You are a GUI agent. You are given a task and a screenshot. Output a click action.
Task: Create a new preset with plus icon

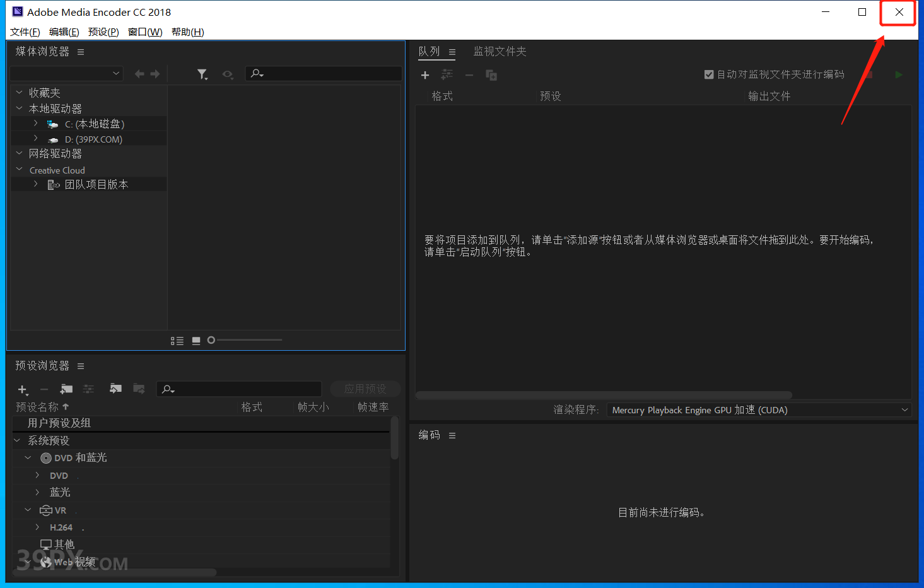click(23, 390)
